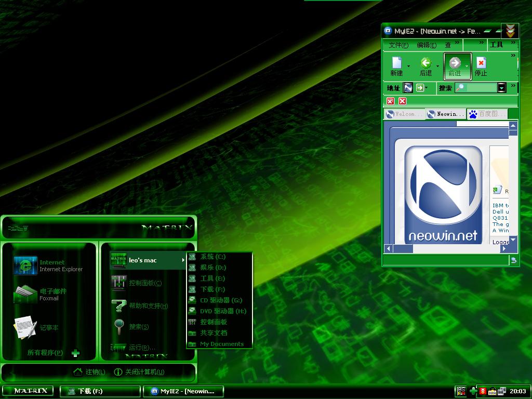Screen dimensions: 532x399
Task: Open the 编辑(E) menu
Action: click(427, 45)
